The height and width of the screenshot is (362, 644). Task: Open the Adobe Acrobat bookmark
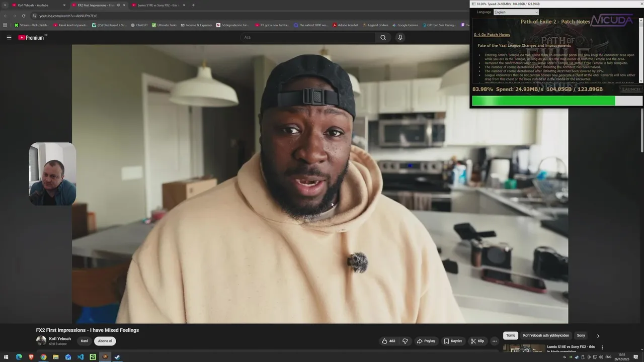(346, 25)
